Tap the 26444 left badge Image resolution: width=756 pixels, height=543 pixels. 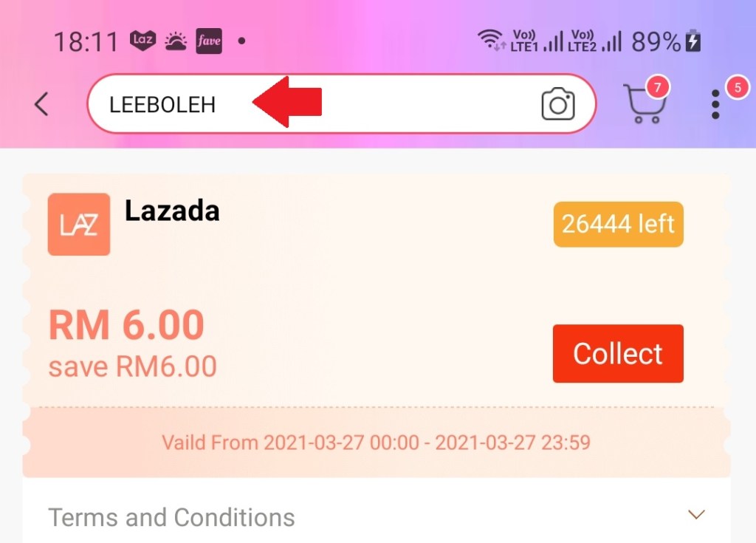pyautogui.click(x=618, y=225)
